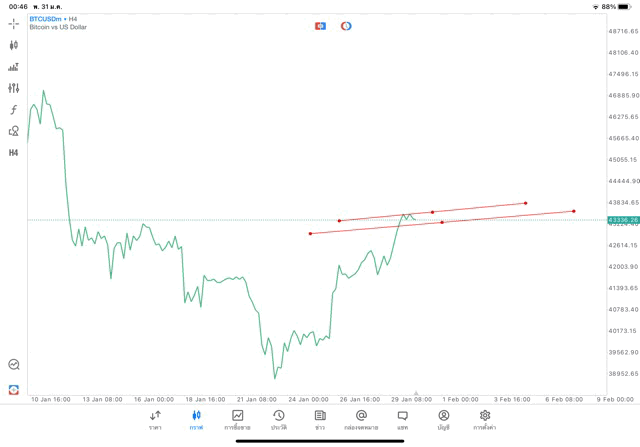Open the indicators function icon
The width and height of the screenshot is (640, 447).
pos(14,109)
